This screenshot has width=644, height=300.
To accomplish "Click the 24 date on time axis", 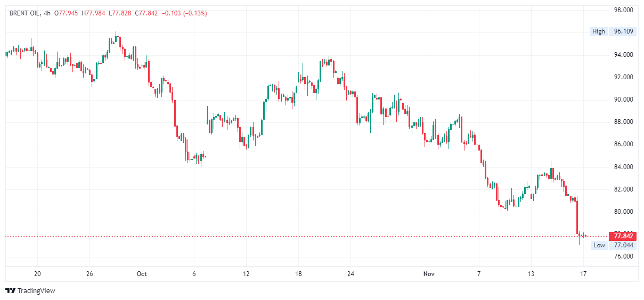I will 350,274.
